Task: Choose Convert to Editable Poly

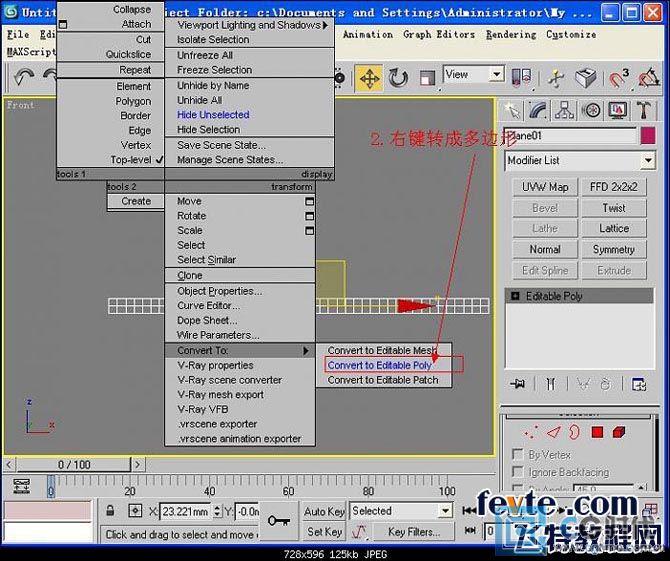Action: click(379, 365)
